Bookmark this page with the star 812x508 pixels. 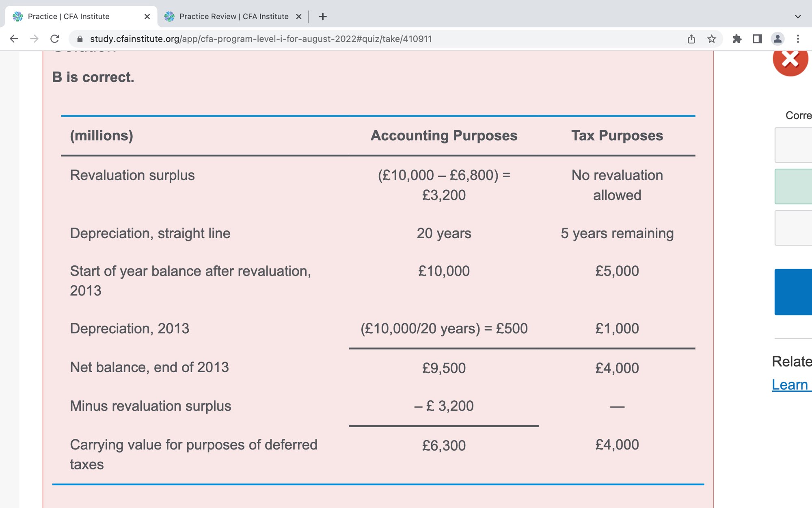[712, 39]
